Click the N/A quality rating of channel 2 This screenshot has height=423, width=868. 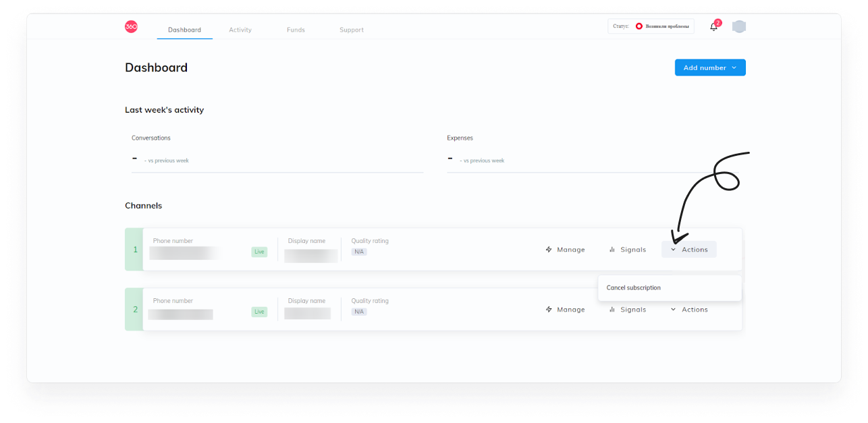pos(359,312)
